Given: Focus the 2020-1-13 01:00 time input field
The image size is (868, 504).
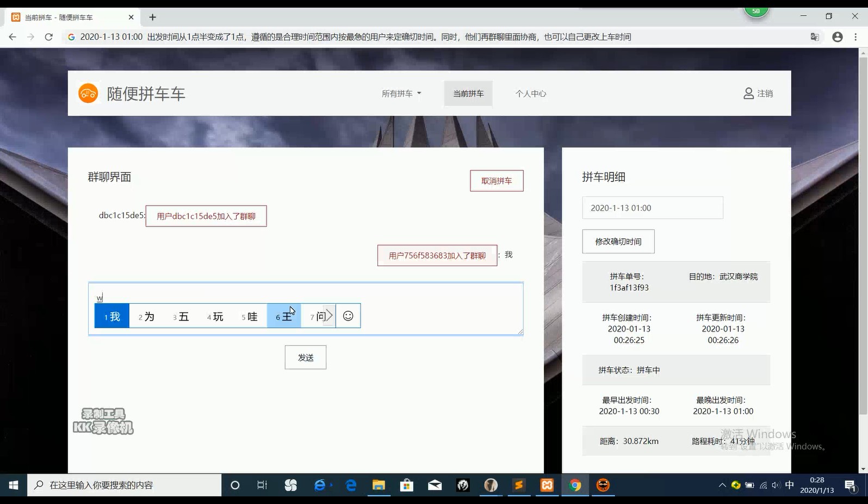Looking at the screenshot, I should 653,208.
